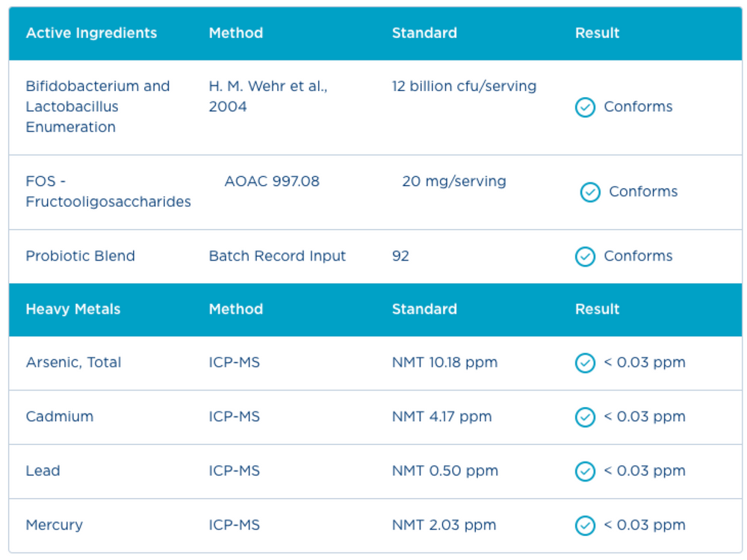This screenshot has height=560, width=747.
Task: Click the Arsenic, Total row label
Action: click(x=73, y=362)
